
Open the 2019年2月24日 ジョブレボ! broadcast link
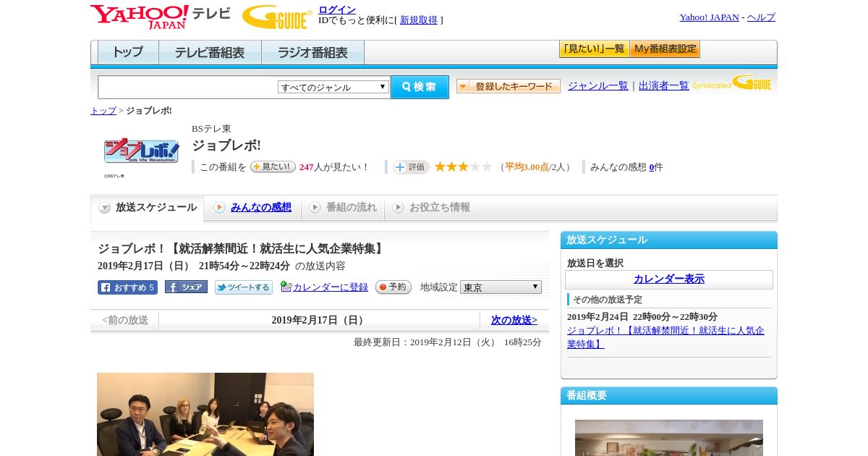click(x=665, y=337)
